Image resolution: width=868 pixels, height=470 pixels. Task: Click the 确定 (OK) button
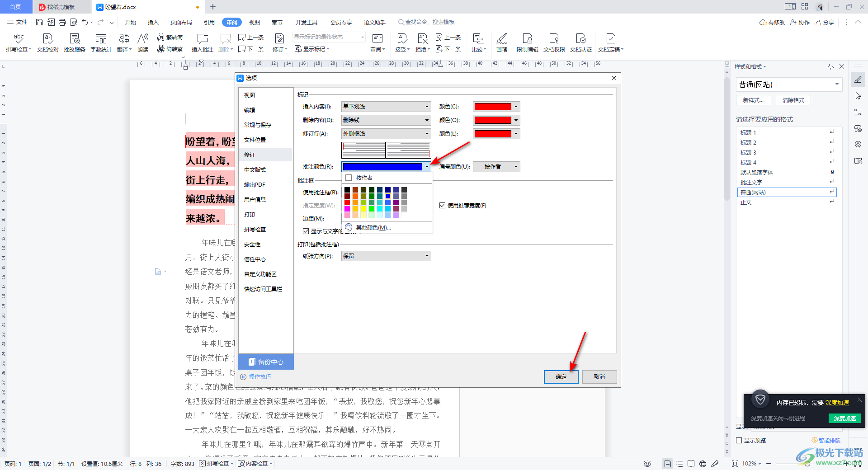(x=561, y=377)
